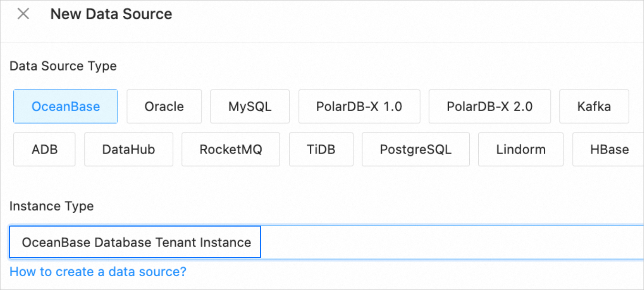Pick DataHub data source type
This screenshot has width=644, height=290.
[128, 149]
